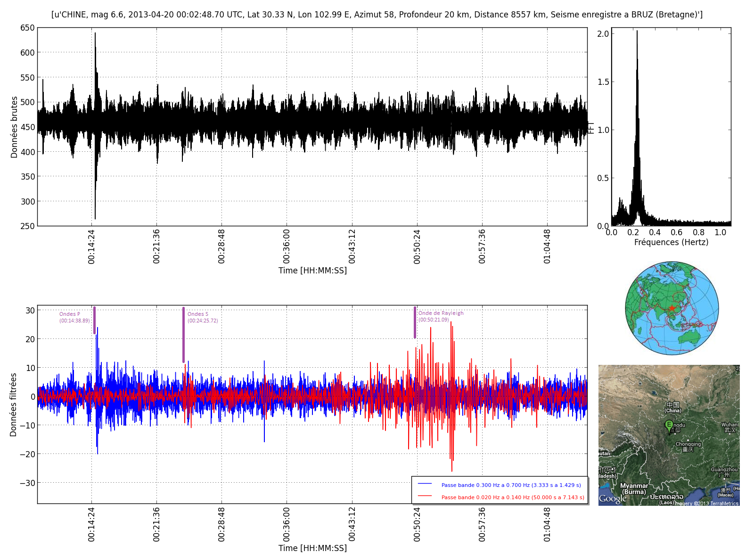Click the Données brutes y-axis label
The height and width of the screenshot is (560, 754).
point(14,127)
